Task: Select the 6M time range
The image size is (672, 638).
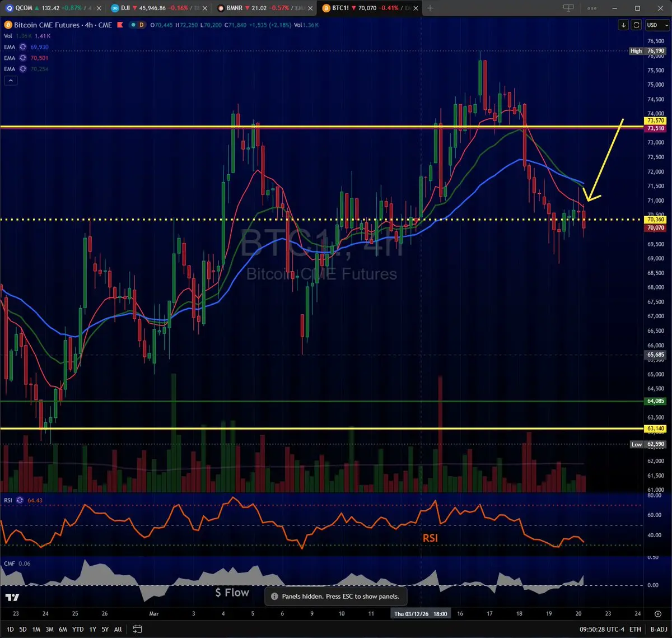Action: point(63,630)
